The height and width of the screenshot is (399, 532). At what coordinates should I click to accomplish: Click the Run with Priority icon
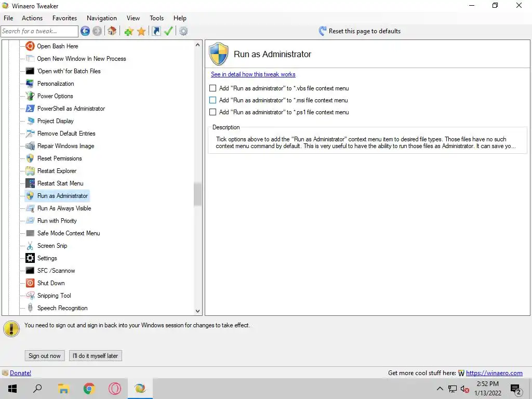(30, 220)
